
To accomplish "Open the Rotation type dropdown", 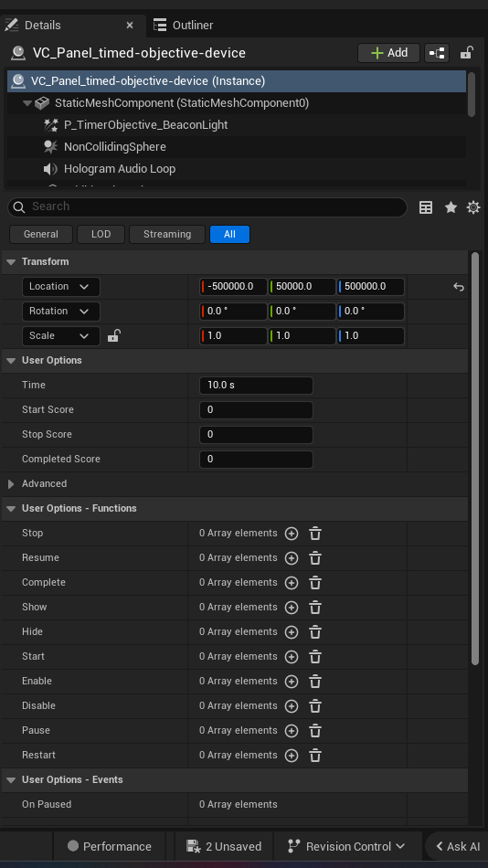I will (60, 311).
